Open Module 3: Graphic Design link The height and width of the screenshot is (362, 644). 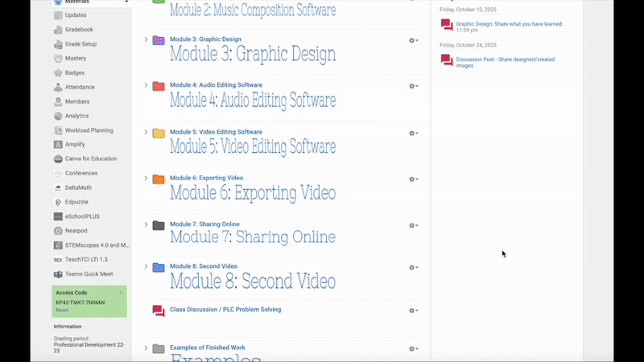(x=205, y=39)
